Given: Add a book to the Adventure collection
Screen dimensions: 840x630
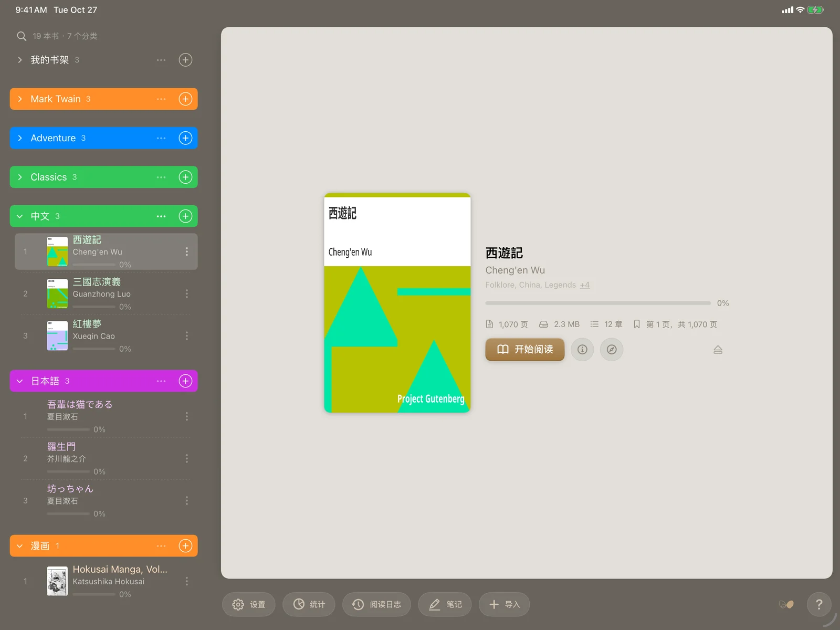Looking at the screenshot, I should (x=185, y=138).
